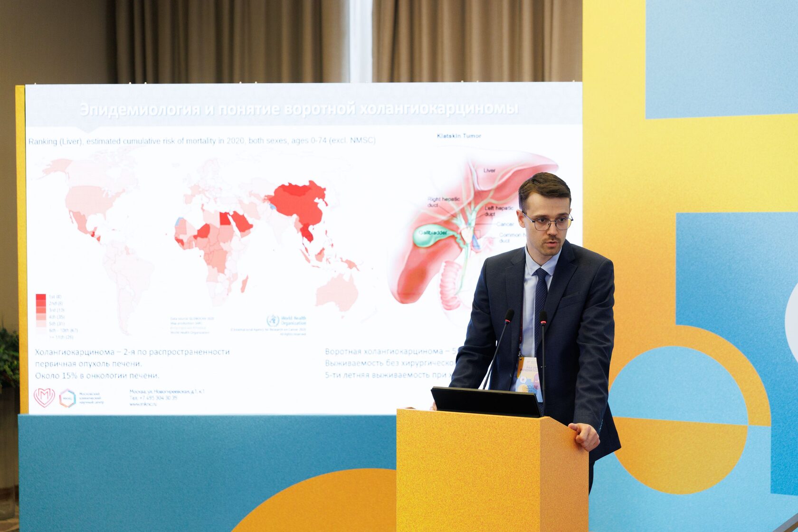Screen dimensions: 798x532
Task: Click Australia on the world map
Action: (x=337, y=291)
